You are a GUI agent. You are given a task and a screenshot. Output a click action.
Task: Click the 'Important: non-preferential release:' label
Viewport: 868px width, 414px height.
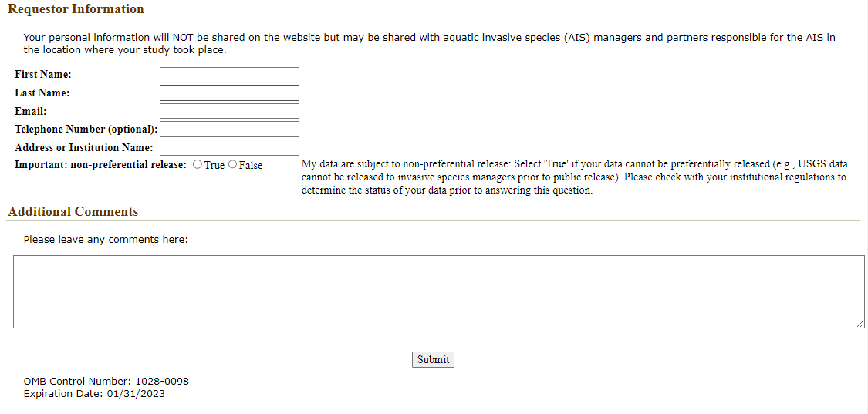click(100, 165)
